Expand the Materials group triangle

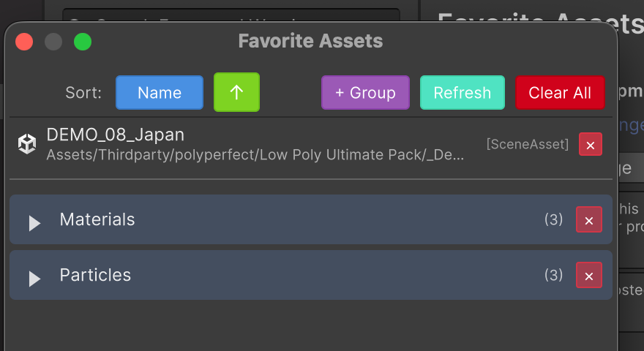tap(34, 223)
